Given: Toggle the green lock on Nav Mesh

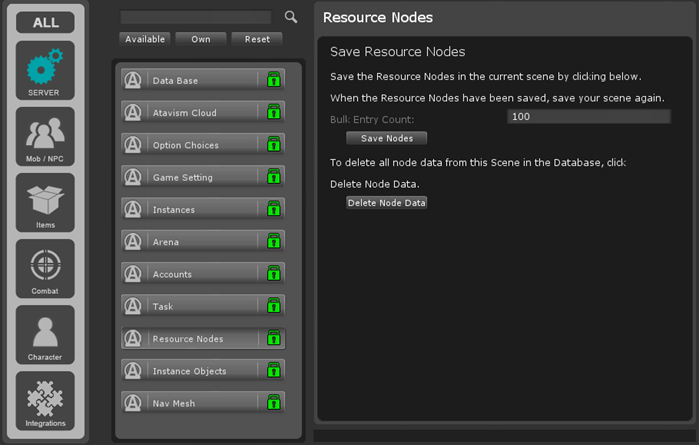Looking at the screenshot, I should click(x=273, y=403).
